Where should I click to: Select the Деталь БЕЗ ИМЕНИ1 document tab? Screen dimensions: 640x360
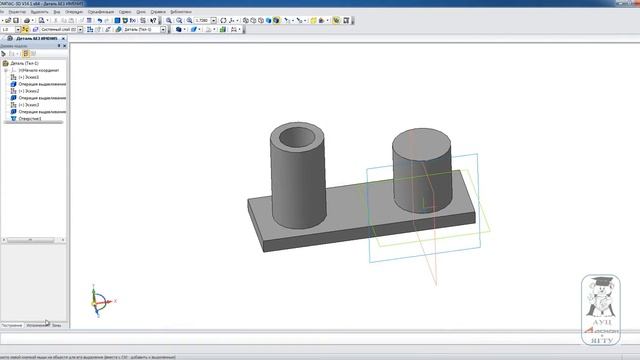(37, 38)
